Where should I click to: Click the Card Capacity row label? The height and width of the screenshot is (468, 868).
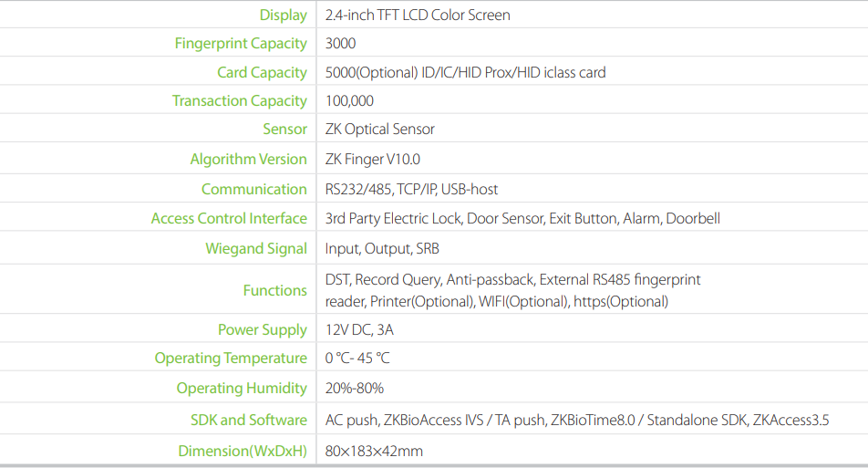pos(262,72)
